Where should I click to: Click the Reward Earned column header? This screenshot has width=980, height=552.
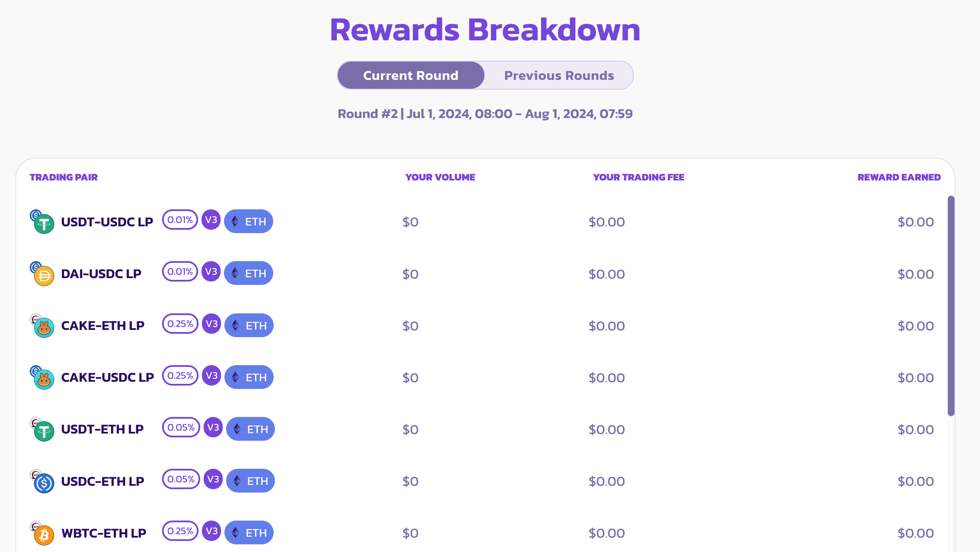pyautogui.click(x=899, y=177)
